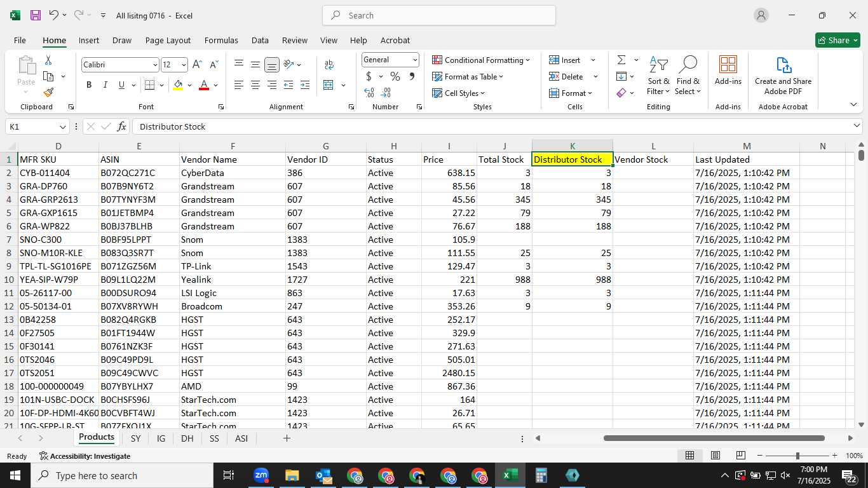Open the font size dropdown

(x=184, y=65)
